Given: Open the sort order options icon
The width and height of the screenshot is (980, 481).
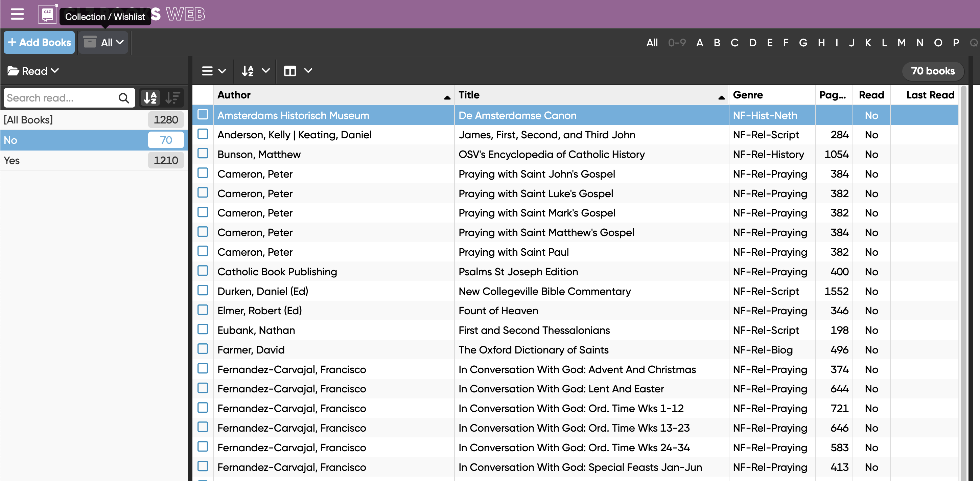Looking at the screenshot, I should 248,71.
